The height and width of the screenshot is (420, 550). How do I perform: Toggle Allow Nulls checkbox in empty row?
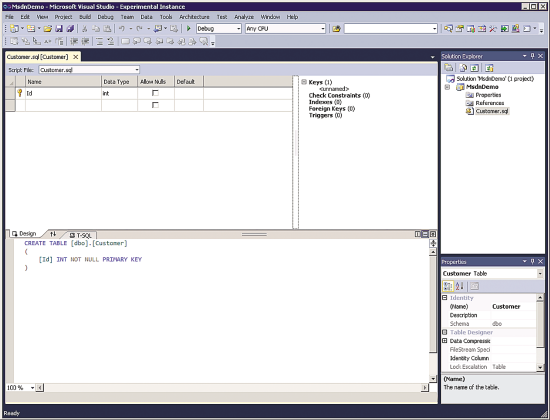tap(155, 105)
